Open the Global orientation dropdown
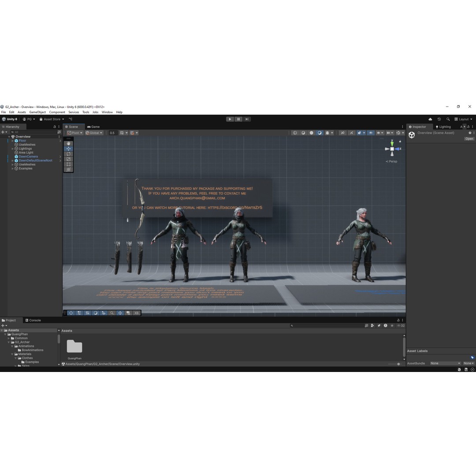The width and height of the screenshot is (476, 476). pyautogui.click(x=94, y=133)
